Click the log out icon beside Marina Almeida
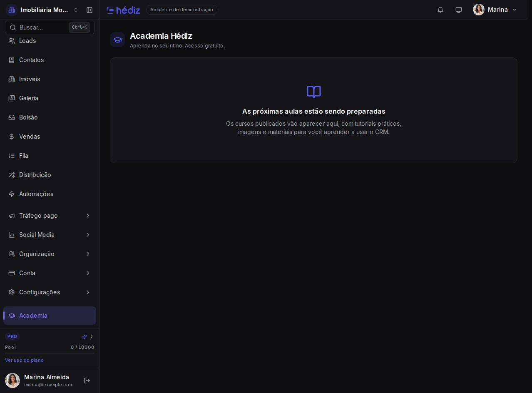Image resolution: width=532 pixels, height=393 pixels. coord(87,381)
